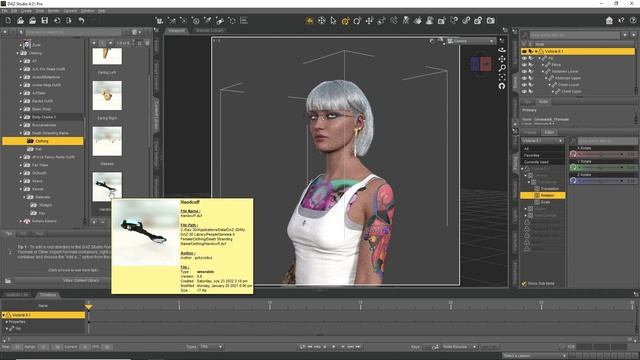Image resolution: width=640 pixels, height=360 pixels.
Task: Toggle visibility eye for Chest Upper
Action: tap(524, 91)
